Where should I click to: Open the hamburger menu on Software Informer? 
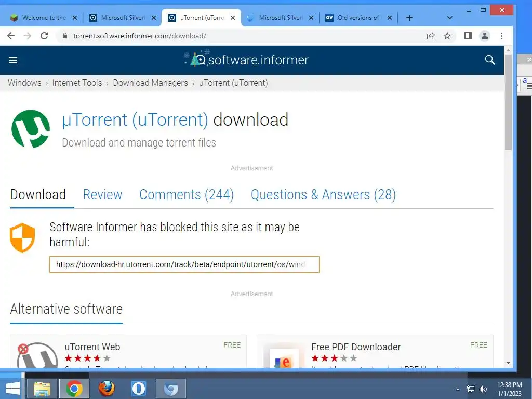tap(13, 60)
